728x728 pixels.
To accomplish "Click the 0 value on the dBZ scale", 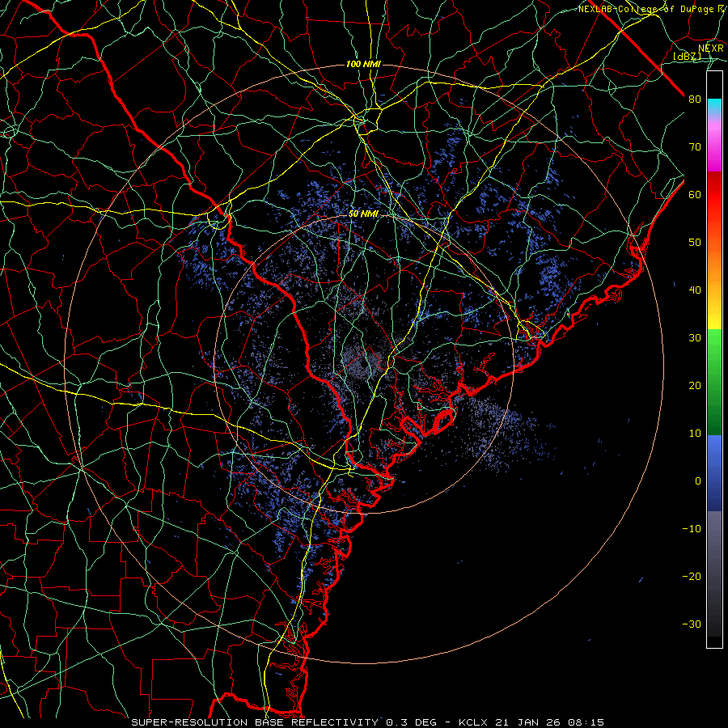I will coord(698,481).
